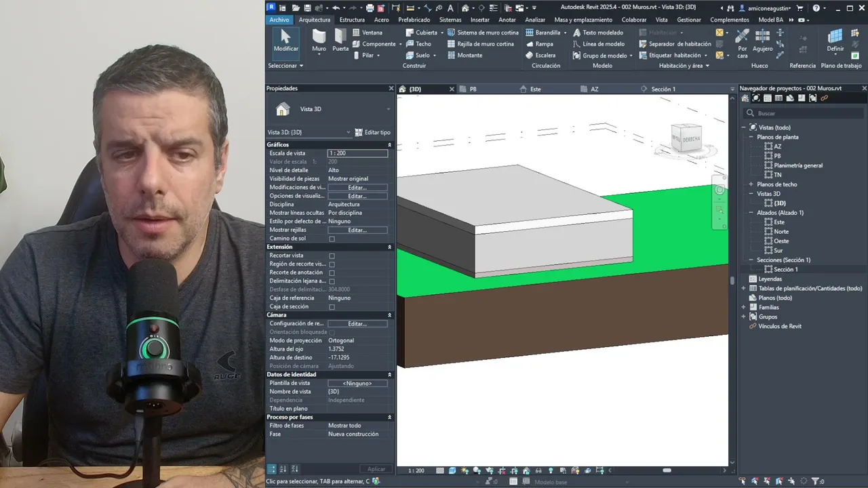This screenshot has width=868, height=488.
Task: Toggle Delimitación lejana activa checkbox
Action: coord(332,281)
